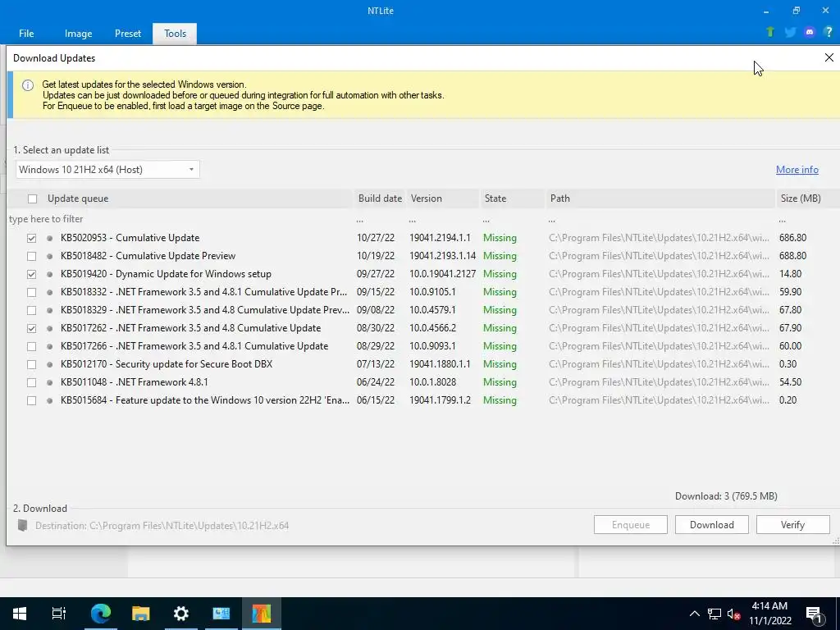Open the notification center icon
This screenshot has width=840, height=630.
coord(814,614)
